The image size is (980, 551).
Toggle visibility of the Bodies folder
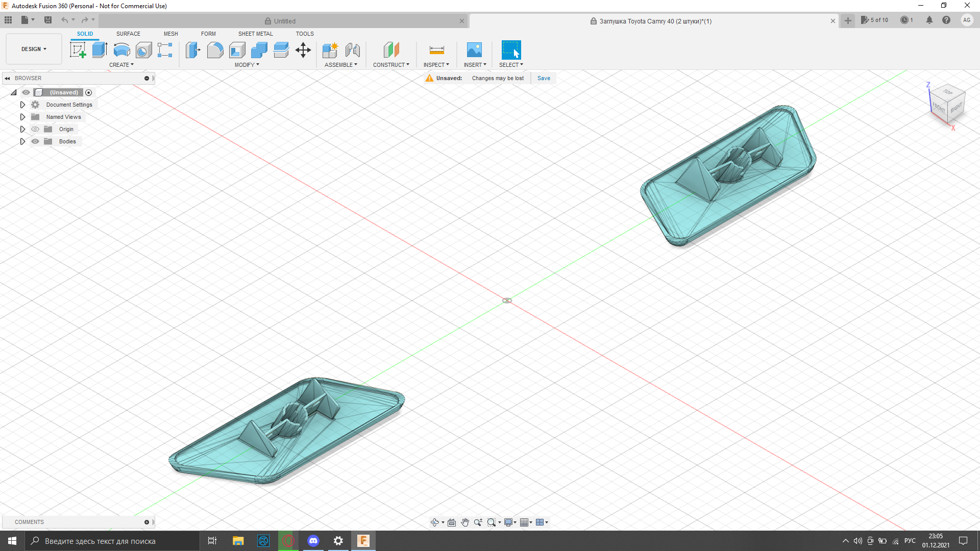[35, 141]
